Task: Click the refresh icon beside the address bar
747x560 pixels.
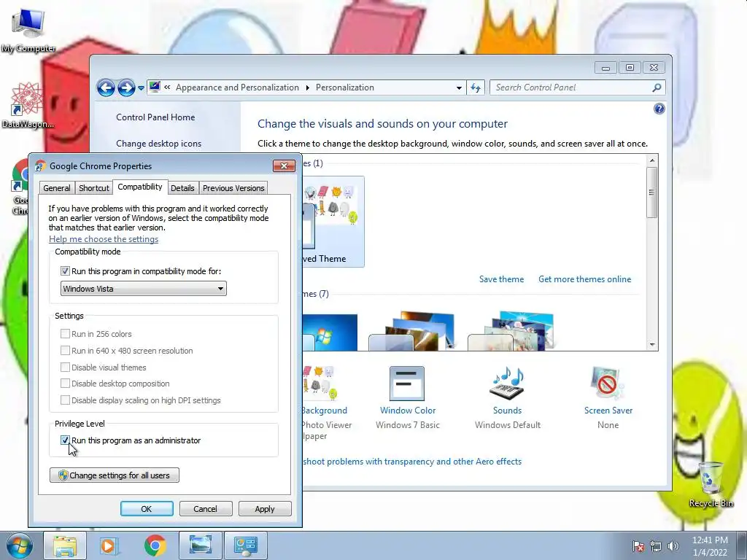Action: coord(476,87)
